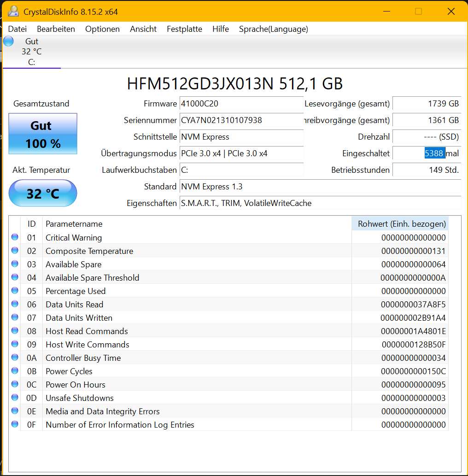Click the status orb for Data Units Read
Screen dimensions: 468x476
pyautogui.click(x=15, y=304)
